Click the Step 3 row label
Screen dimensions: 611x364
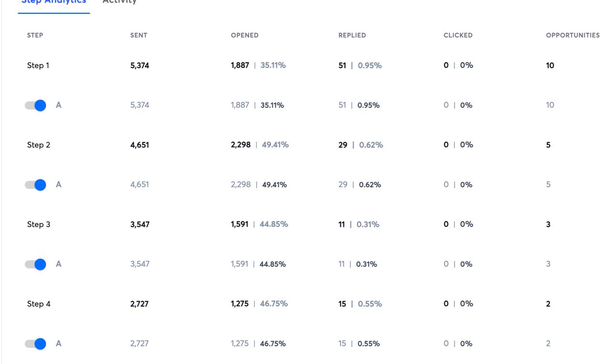[39, 225]
